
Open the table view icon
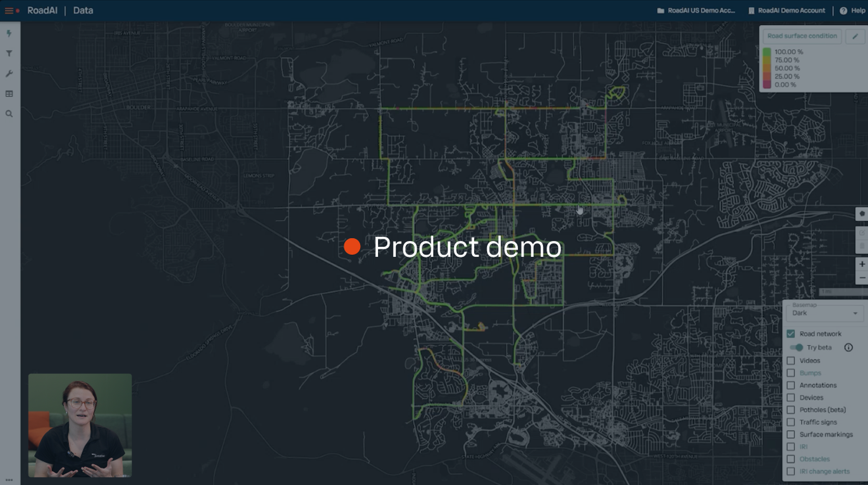(9, 94)
